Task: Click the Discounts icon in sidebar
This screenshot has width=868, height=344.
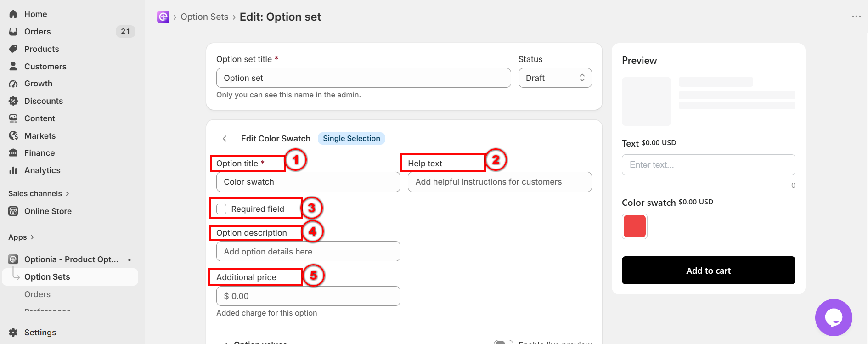Action: 13,101
